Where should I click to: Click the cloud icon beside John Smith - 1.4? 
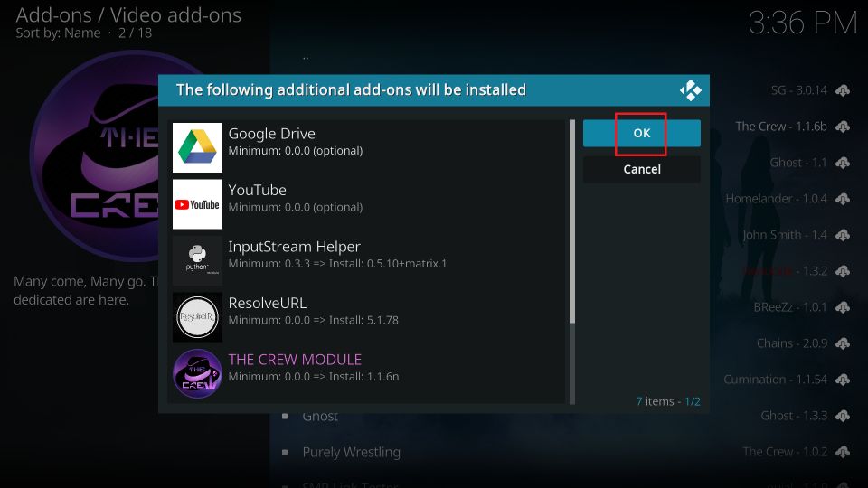843,235
